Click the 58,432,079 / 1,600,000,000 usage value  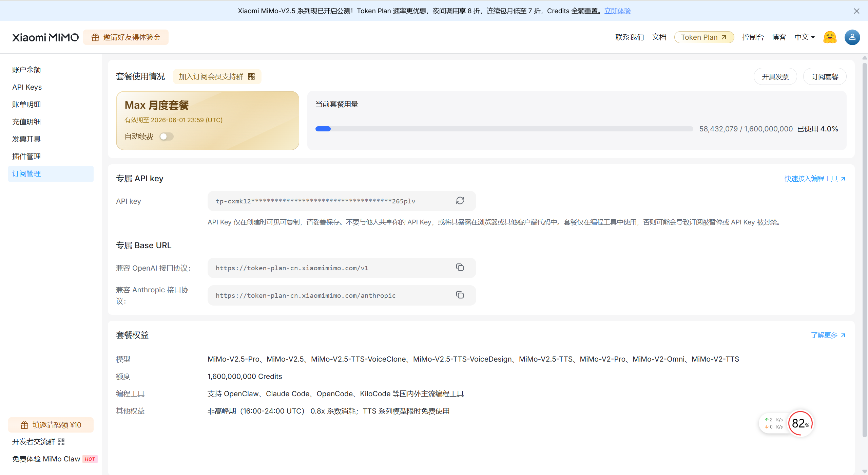tap(746, 129)
